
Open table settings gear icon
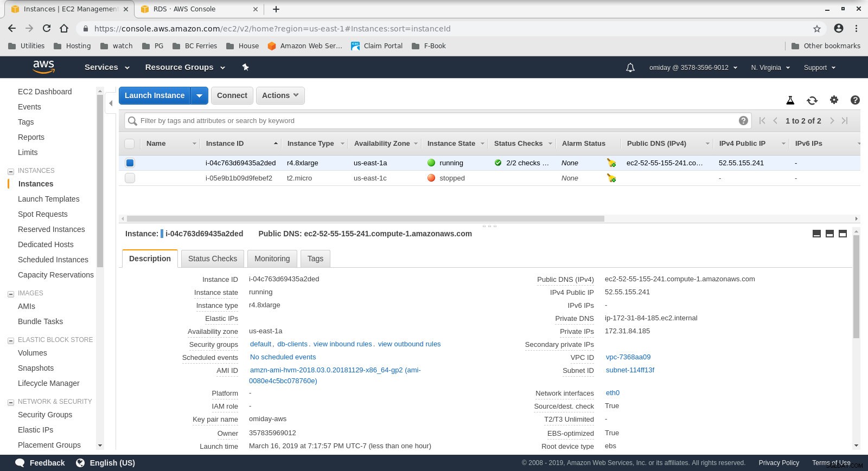834,100
